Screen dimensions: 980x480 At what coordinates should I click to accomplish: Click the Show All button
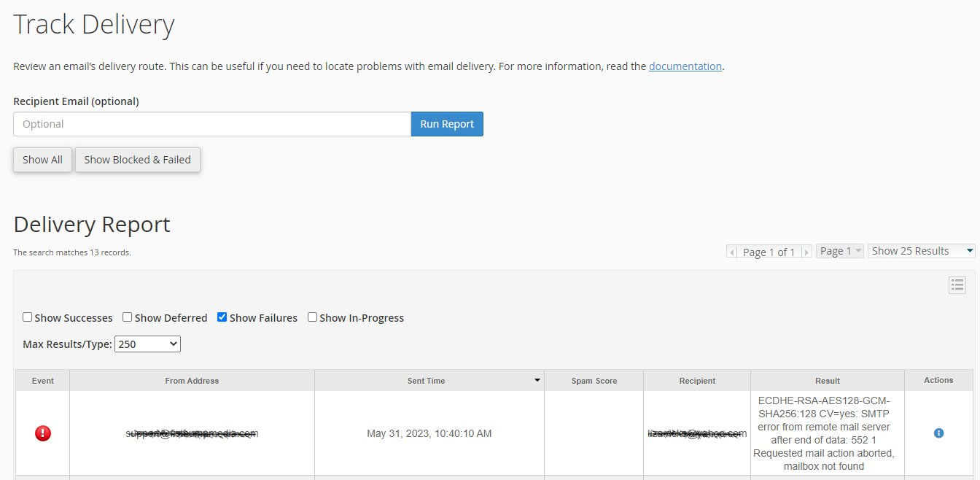tap(42, 160)
